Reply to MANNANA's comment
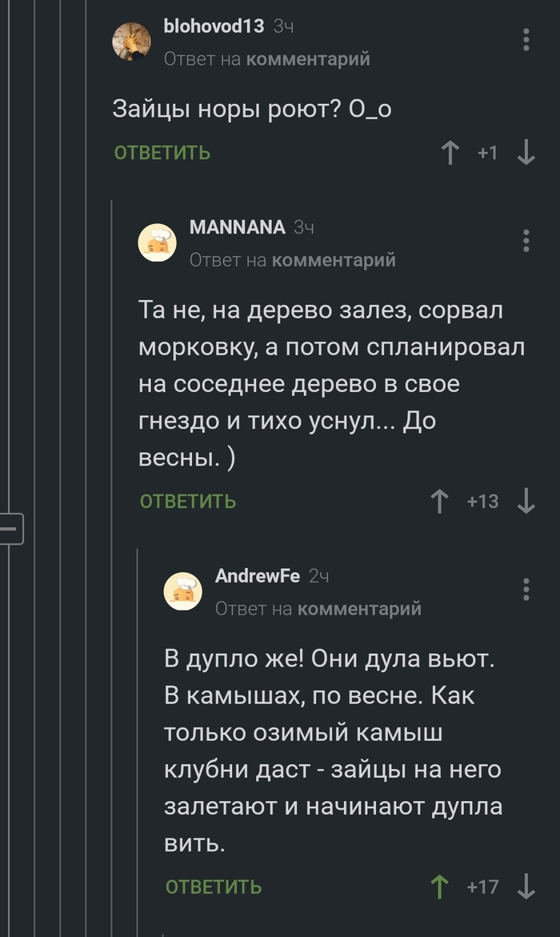Viewport: 560px width, 937px height. click(188, 502)
